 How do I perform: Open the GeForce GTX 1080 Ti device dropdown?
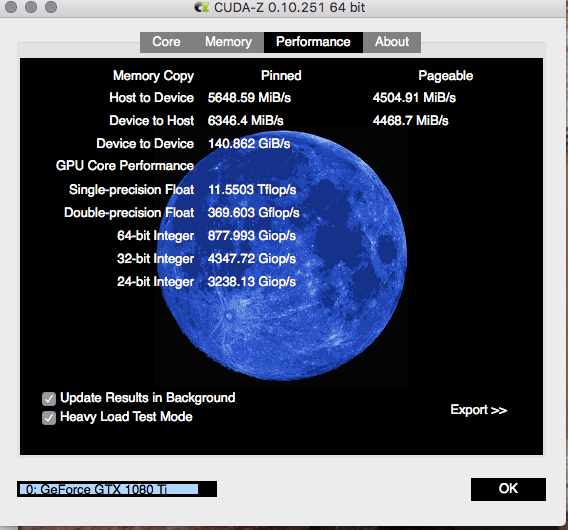point(117,489)
